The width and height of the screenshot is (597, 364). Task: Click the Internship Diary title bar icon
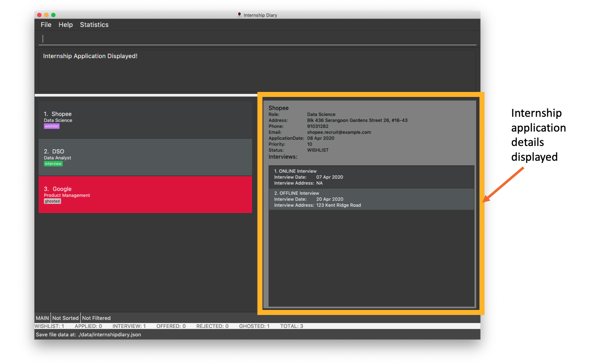point(239,15)
